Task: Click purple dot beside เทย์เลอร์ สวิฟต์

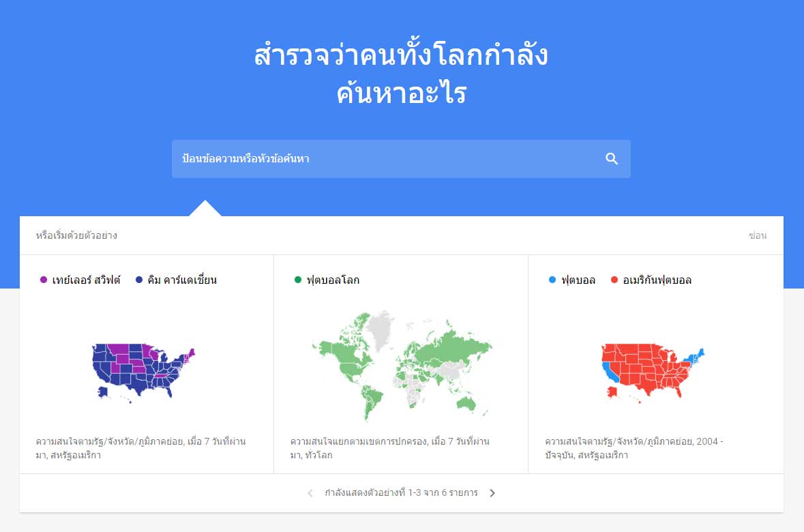Action: coord(44,280)
